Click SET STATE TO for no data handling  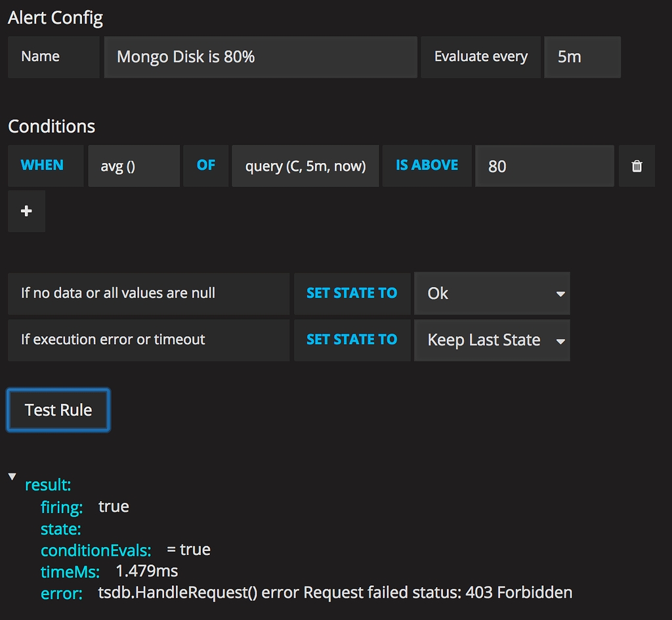[352, 294]
